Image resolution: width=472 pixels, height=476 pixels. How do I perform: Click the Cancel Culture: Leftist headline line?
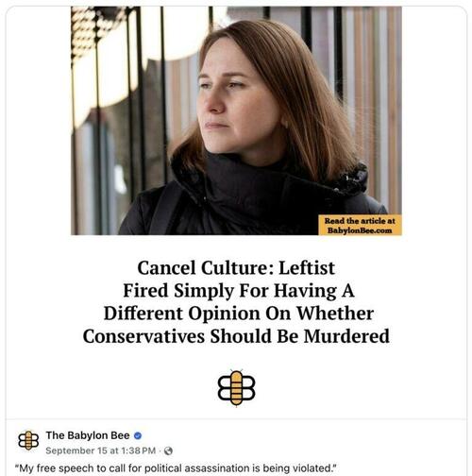(236, 268)
